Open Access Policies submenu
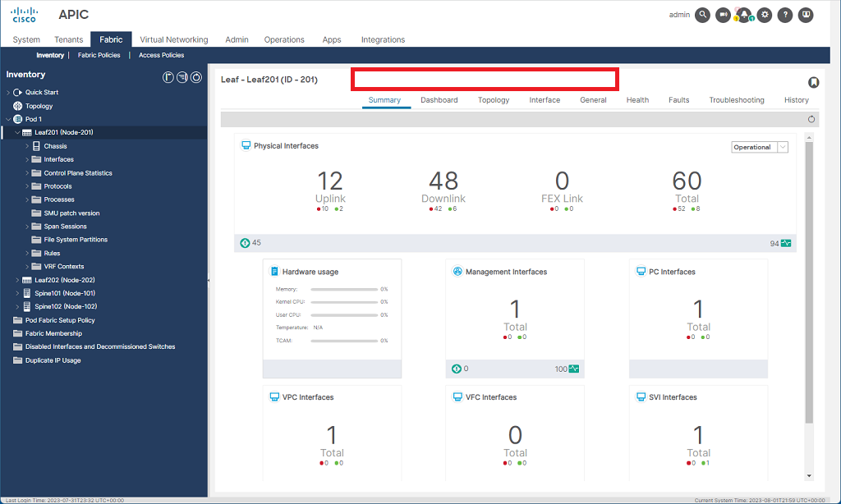This screenshot has width=841, height=504. tap(162, 55)
